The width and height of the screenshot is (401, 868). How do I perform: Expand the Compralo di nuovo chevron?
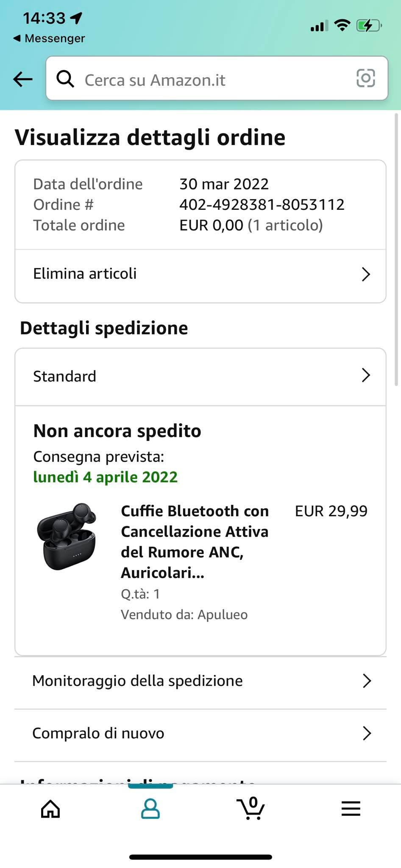coord(367,733)
